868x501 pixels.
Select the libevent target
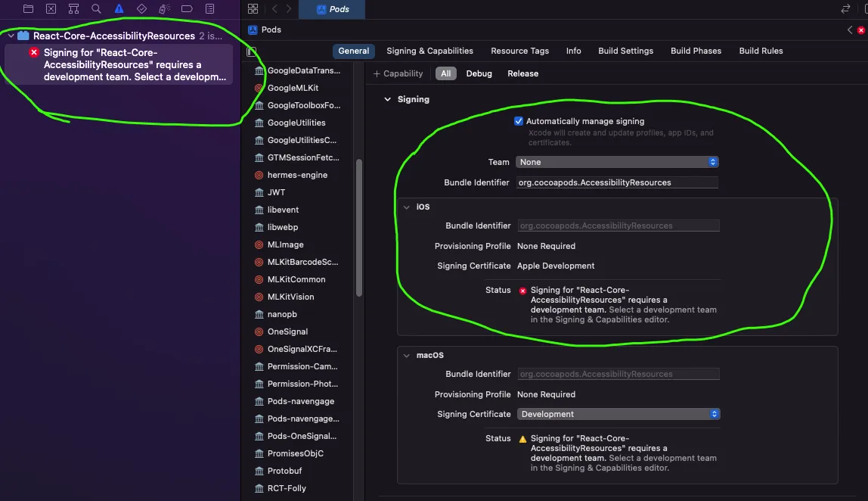coord(283,210)
